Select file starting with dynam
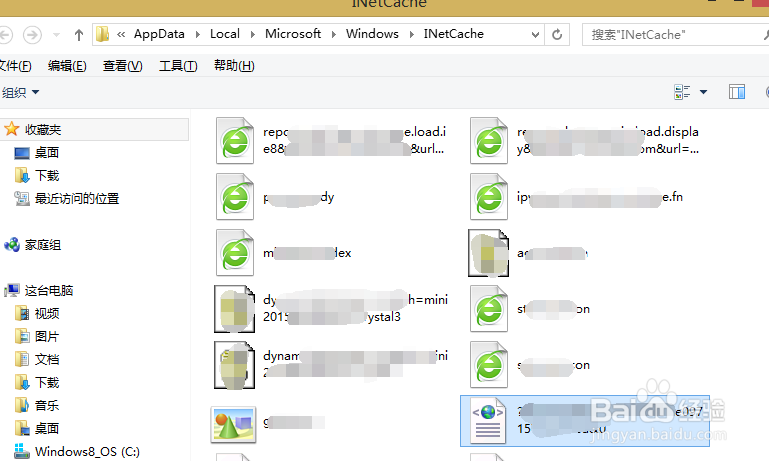This screenshot has width=769, height=461. 332,365
